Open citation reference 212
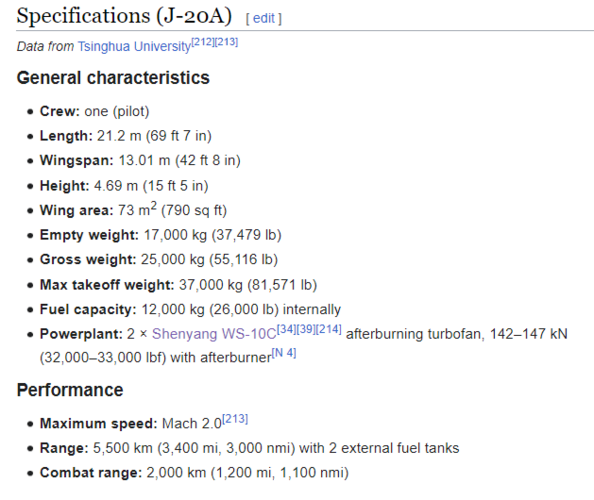The width and height of the screenshot is (594, 500). (203, 42)
